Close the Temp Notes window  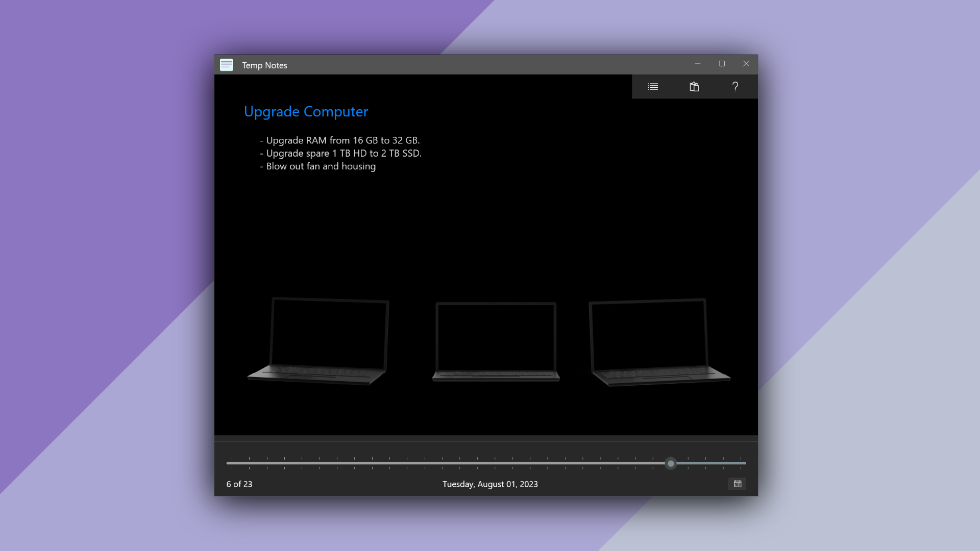(x=746, y=64)
